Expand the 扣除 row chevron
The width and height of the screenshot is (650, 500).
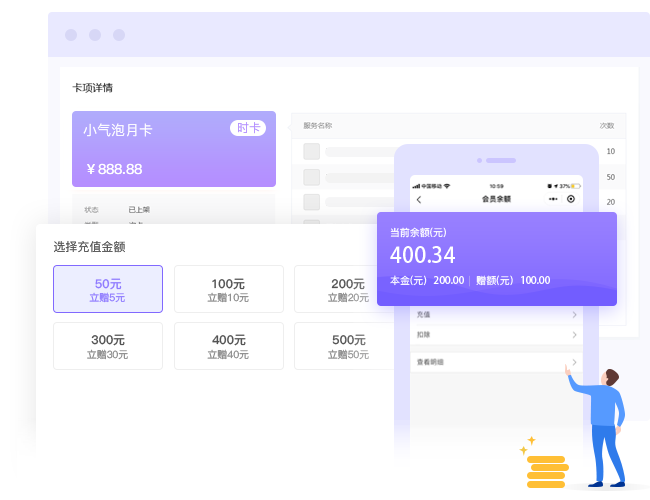coord(574,334)
